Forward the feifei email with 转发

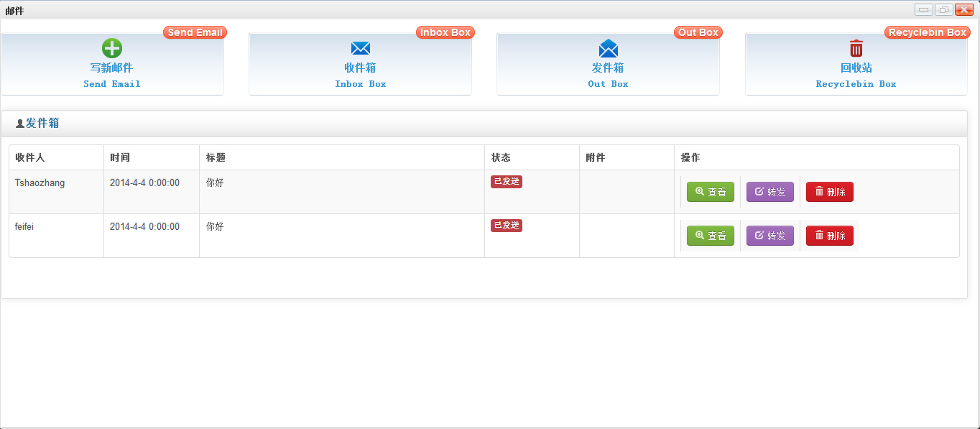point(770,236)
